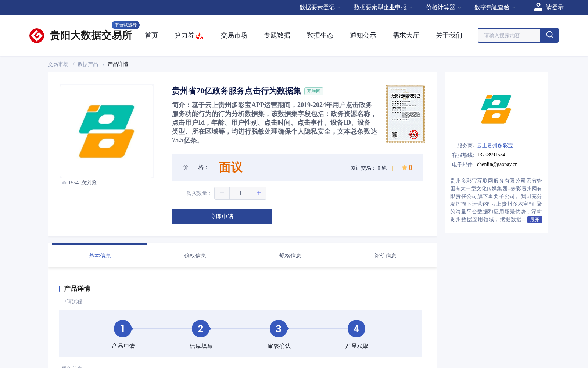This screenshot has width=588, height=368.
Task: Expand company description with 展开 button
Action: click(535, 220)
